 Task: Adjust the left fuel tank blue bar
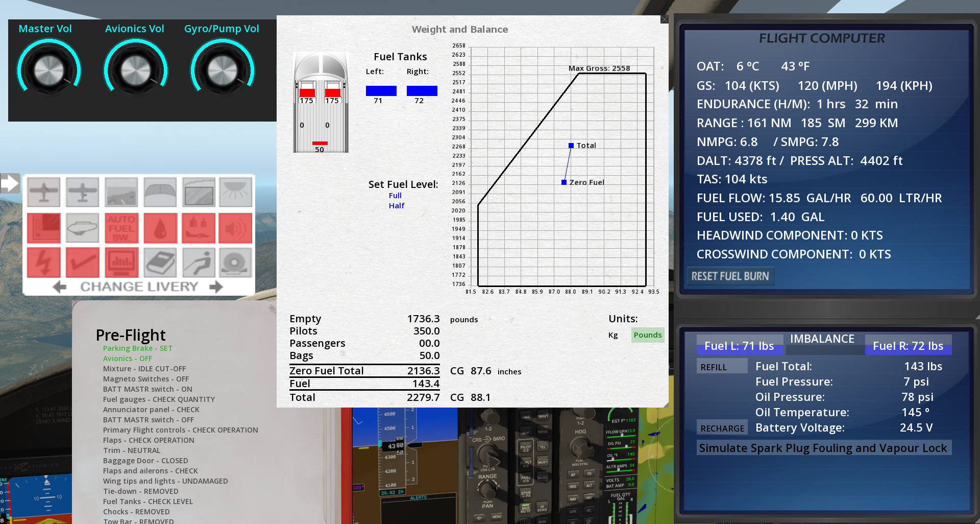(381, 91)
